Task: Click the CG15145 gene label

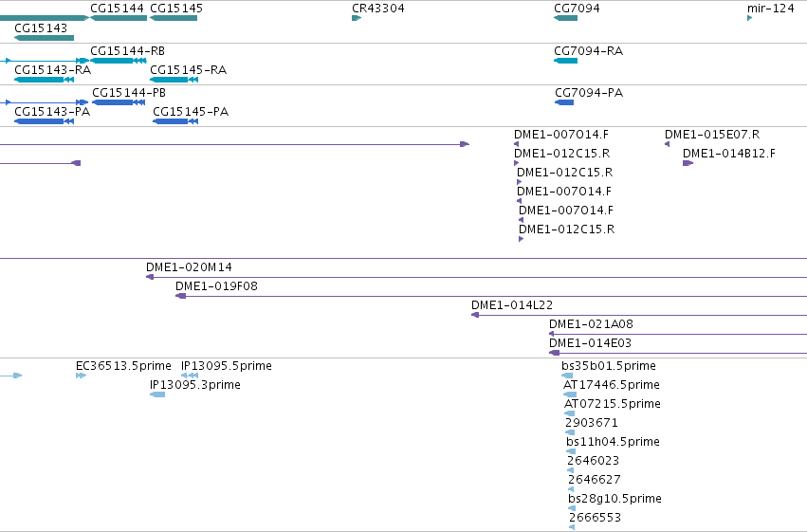Action: pos(176,9)
